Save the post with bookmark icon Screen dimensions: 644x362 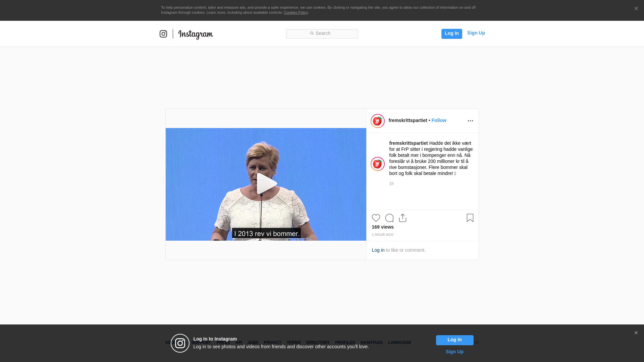(470, 218)
